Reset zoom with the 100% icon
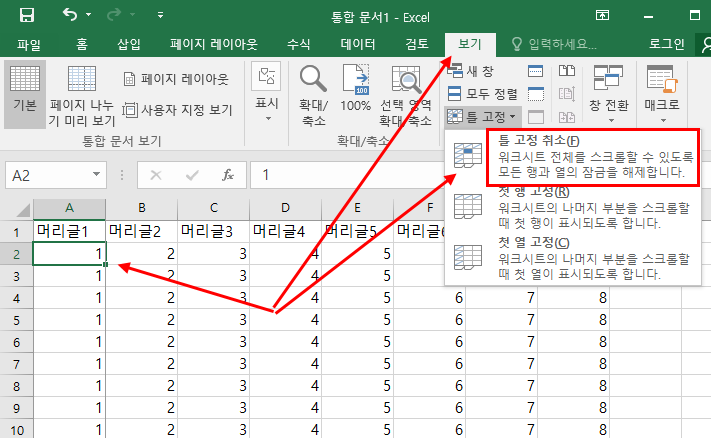 356,88
